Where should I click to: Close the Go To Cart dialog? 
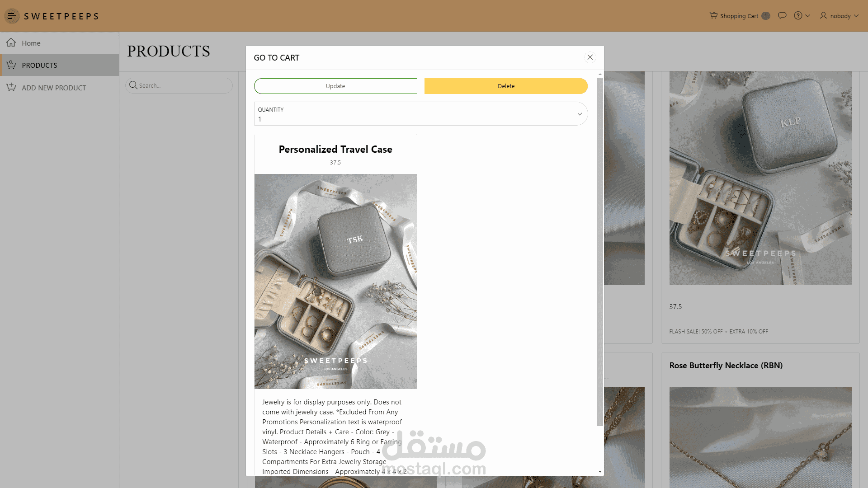pos(590,57)
